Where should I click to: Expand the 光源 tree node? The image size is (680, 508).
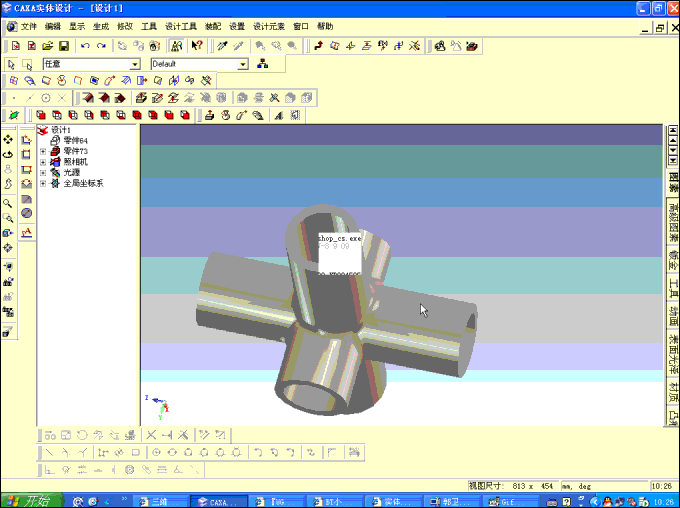point(43,173)
